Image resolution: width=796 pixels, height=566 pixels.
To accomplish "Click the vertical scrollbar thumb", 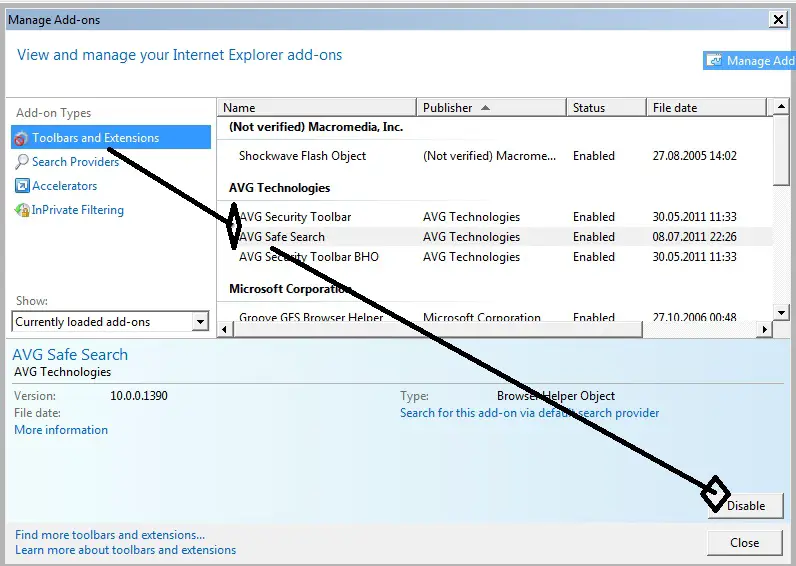I will 781,151.
